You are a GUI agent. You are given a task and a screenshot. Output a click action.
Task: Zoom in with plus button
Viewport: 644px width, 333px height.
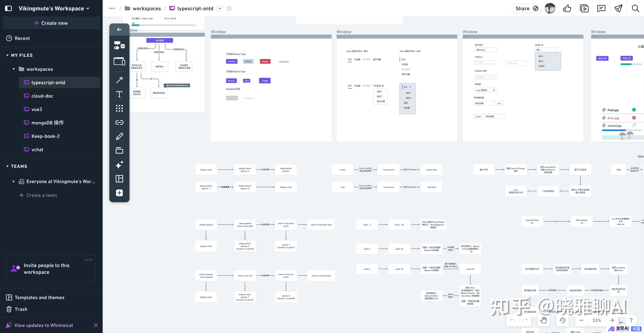(612, 320)
